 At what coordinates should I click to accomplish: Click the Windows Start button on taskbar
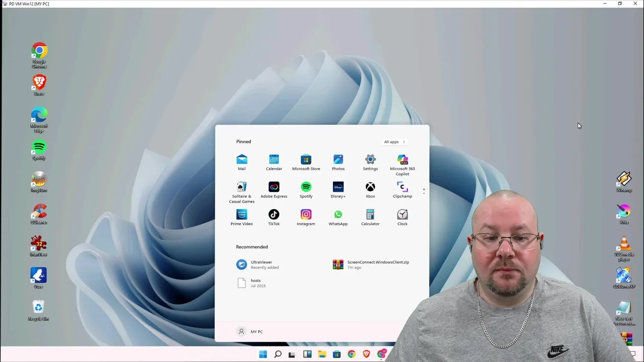pos(263,354)
